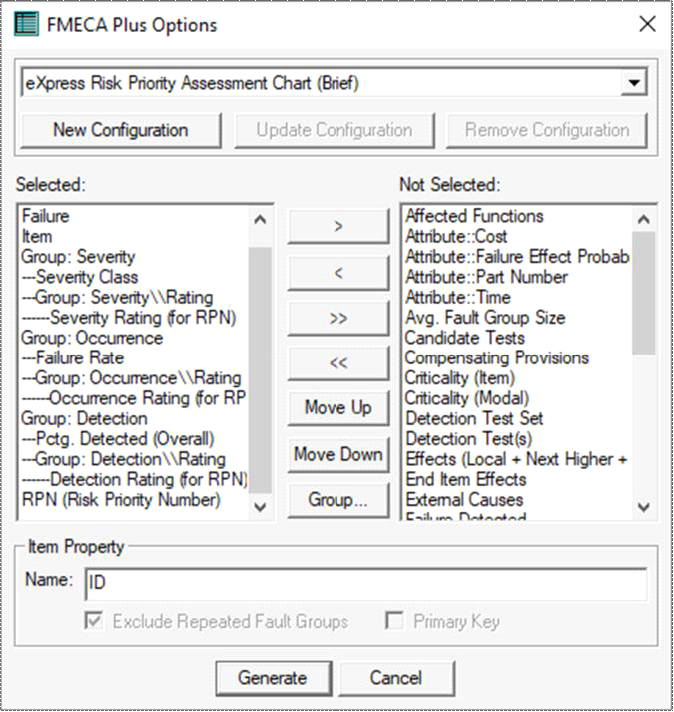Select Detection Test Set entry
This screenshot has width=674, height=712.
tap(474, 419)
